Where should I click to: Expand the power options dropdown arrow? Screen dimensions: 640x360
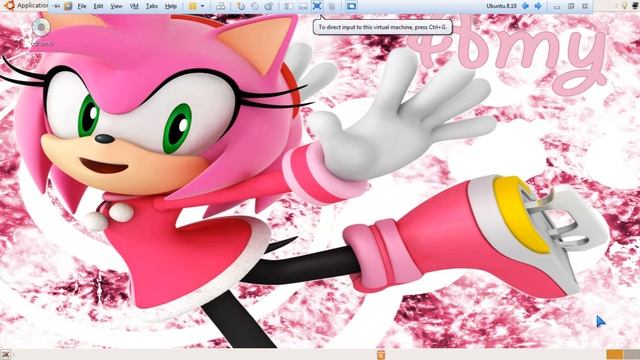(x=202, y=6)
